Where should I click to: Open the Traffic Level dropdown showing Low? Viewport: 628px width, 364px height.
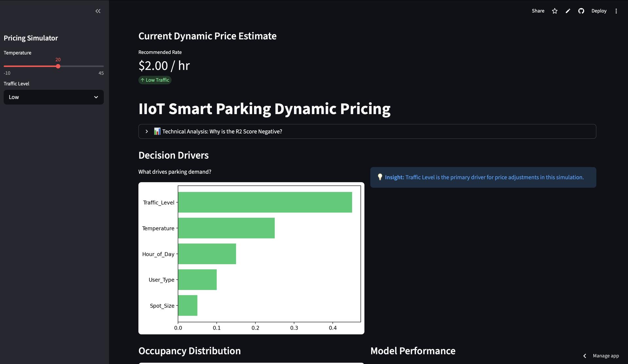[54, 97]
